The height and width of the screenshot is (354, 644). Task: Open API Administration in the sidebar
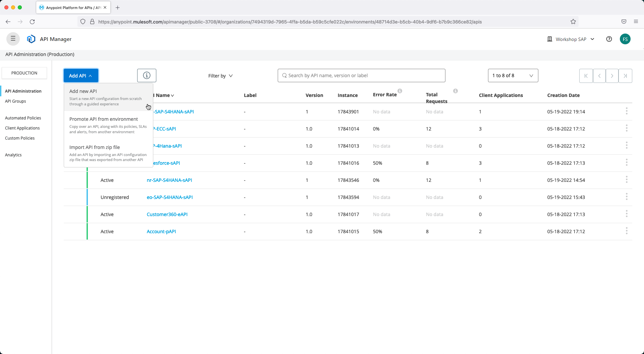23,91
